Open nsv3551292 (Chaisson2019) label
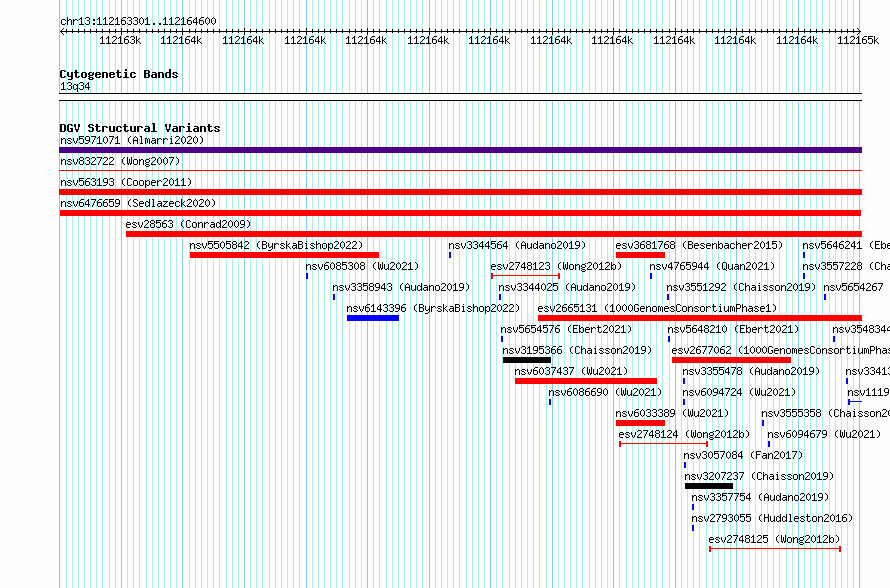The image size is (890, 588). click(741, 287)
